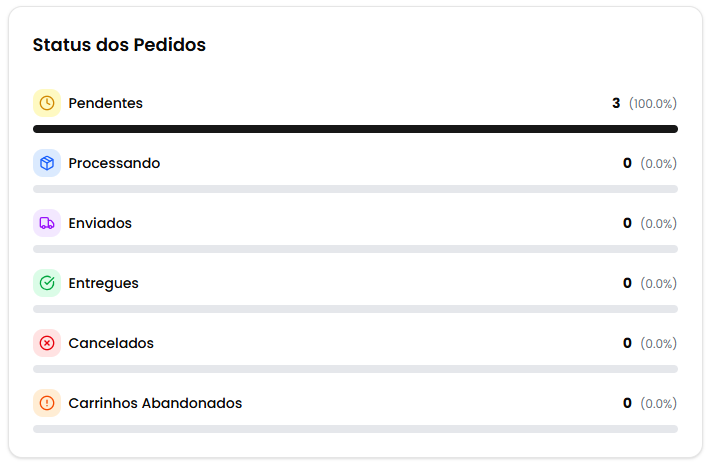
Task: Click the empty Enviados progress bar
Action: 355,249
